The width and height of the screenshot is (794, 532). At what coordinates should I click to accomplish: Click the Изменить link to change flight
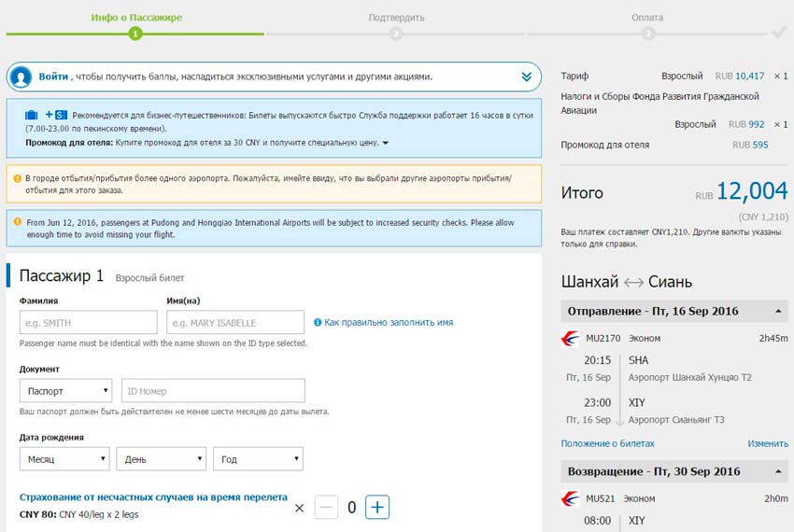[x=767, y=443]
